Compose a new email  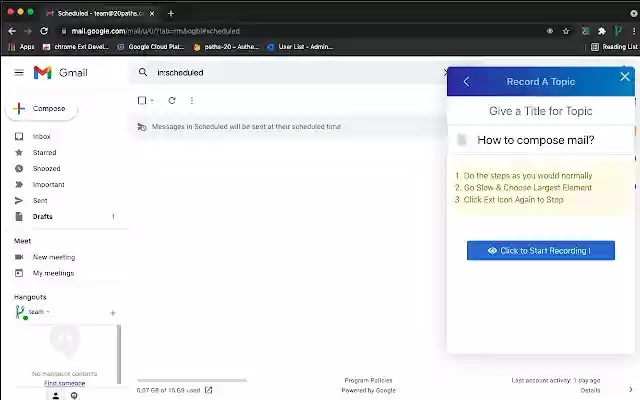click(41, 109)
